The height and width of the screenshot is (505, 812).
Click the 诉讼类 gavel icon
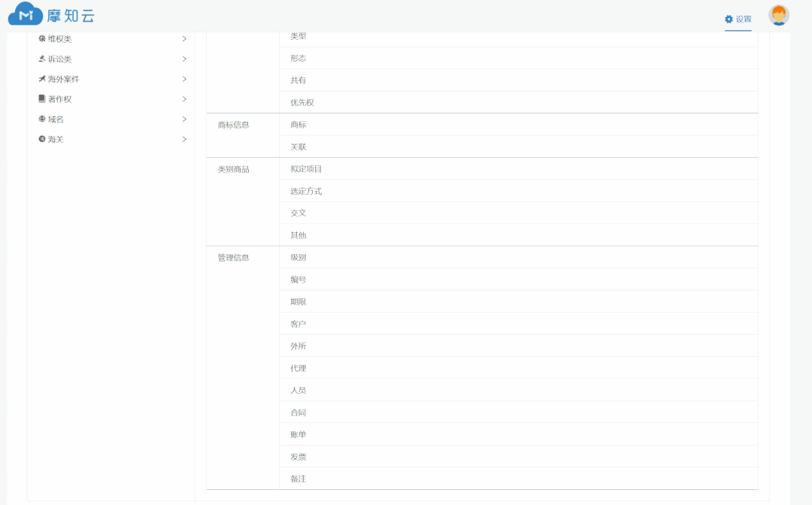tap(42, 59)
